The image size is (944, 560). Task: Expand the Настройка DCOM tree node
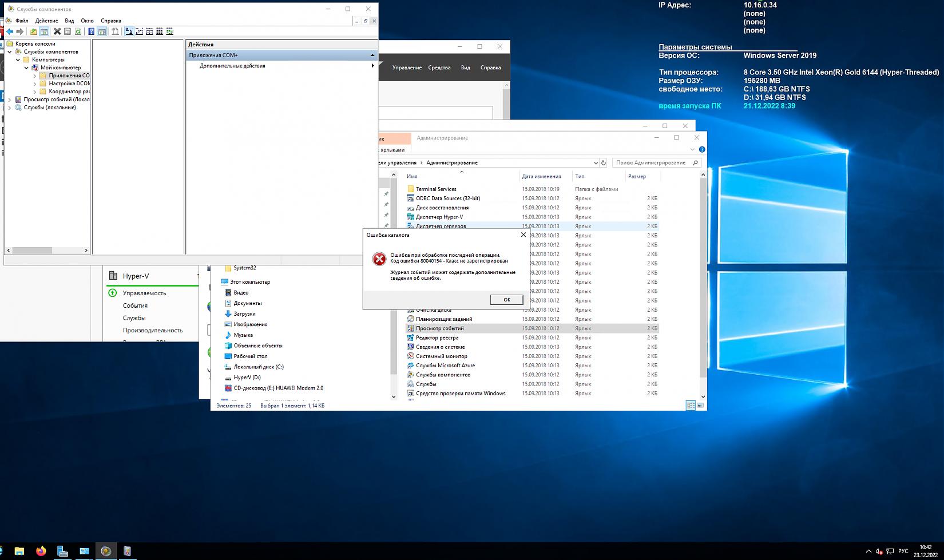35,84
